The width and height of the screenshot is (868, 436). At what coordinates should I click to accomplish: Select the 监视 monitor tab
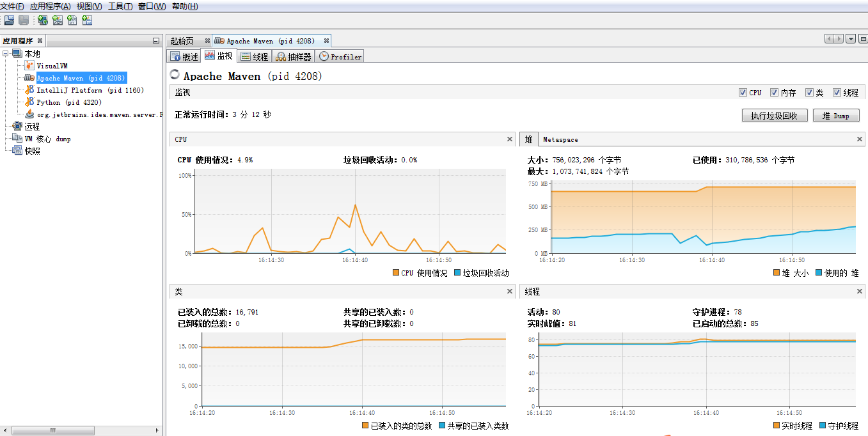tap(219, 56)
